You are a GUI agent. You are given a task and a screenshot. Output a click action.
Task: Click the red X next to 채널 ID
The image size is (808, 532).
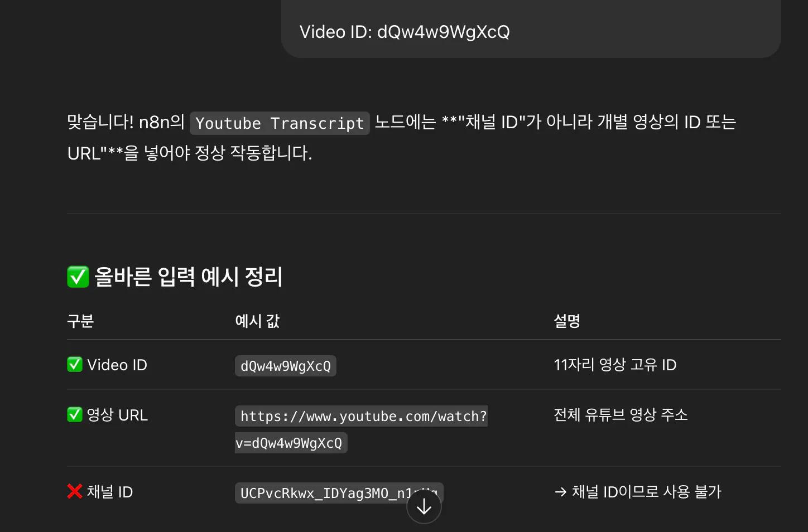[75, 491]
